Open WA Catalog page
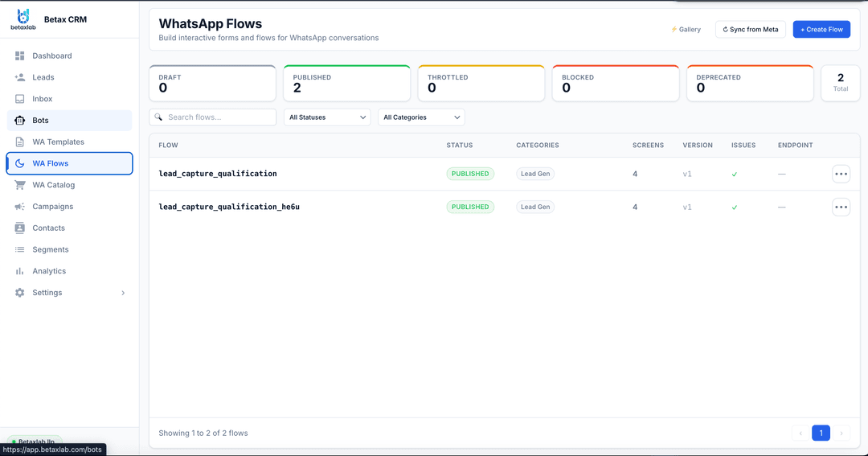 click(x=70, y=185)
